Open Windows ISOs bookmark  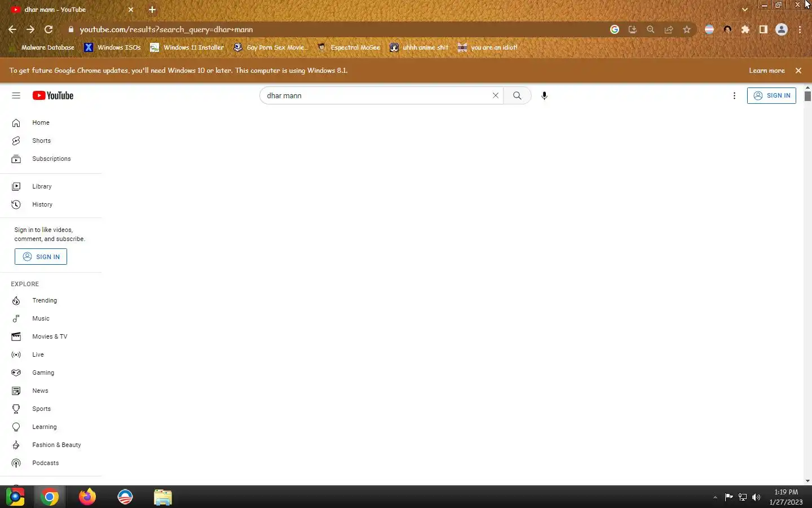pos(113,47)
